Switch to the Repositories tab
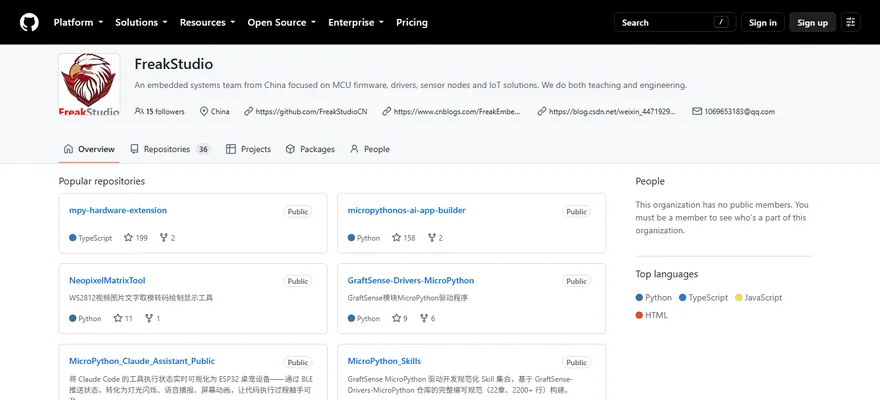Screen dimensions: 880x400 click(169, 149)
